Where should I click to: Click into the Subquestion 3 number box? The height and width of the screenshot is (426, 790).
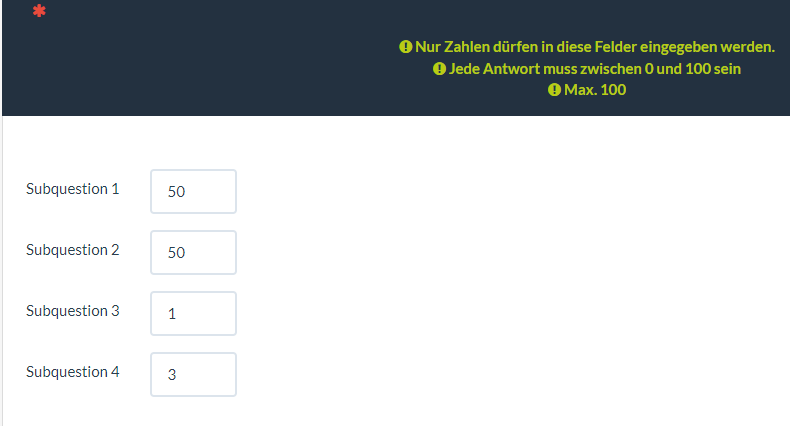click(193, 313)
